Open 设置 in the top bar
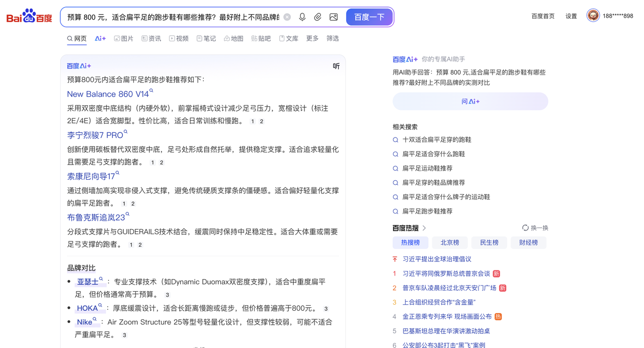The image size is (644, 348). pos(571,16)
